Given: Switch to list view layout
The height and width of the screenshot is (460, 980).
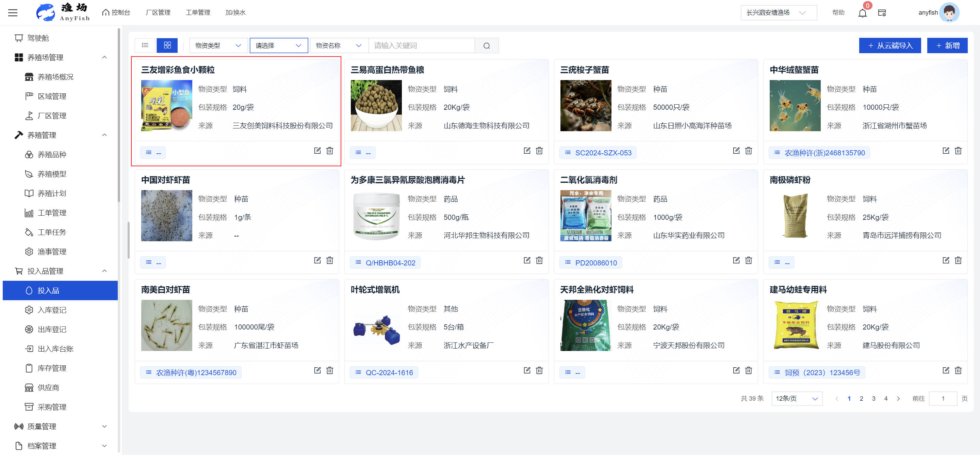Looking at the screenshot, I should click(145, 45).
